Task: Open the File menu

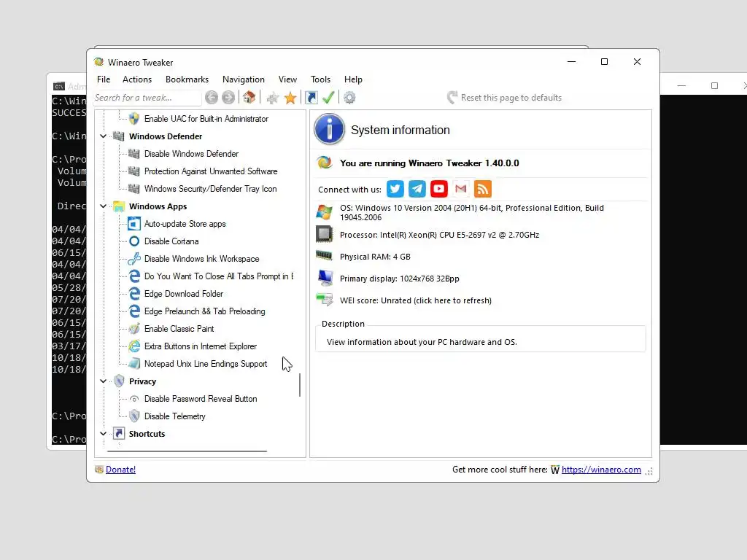Action: [x=104, y=79]
